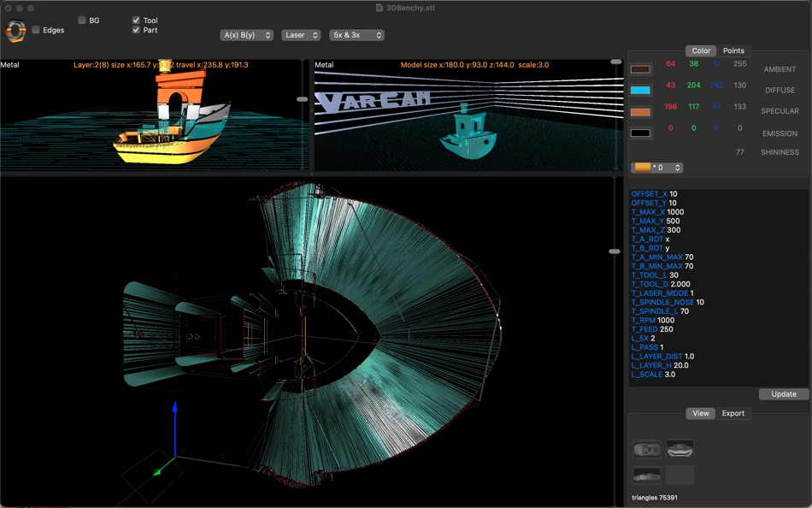The width and height of the screenshot is (812, 508).
Task: Click the L_LAYER_H 20.0 parameter line
Action: (x=660, y=365)
